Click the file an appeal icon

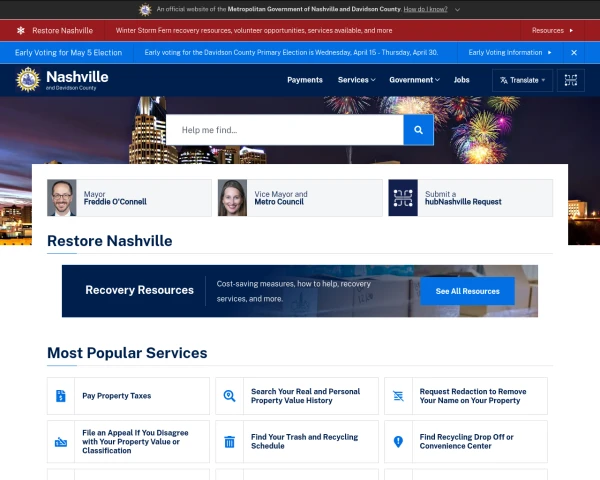point(61,442)
